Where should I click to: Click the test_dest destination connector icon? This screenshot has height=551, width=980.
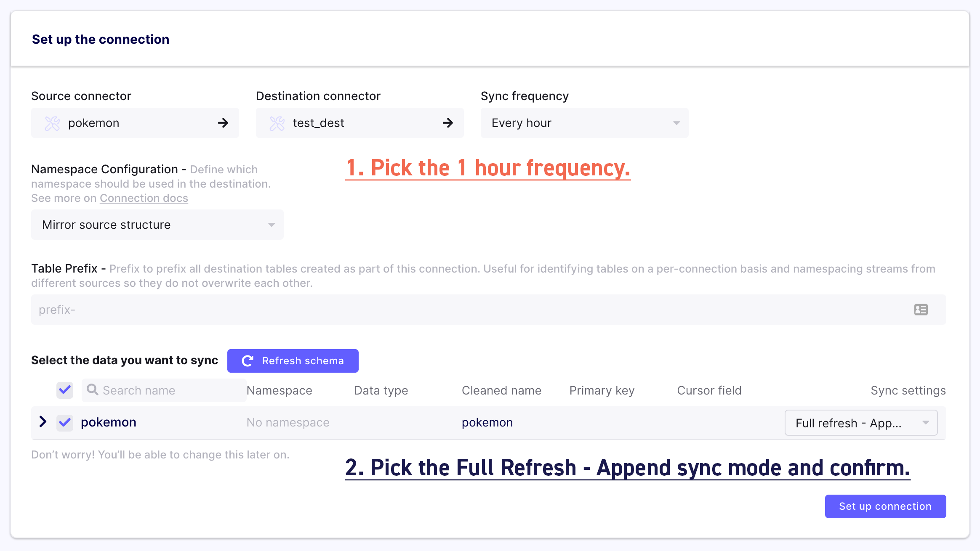pos(277,123)
